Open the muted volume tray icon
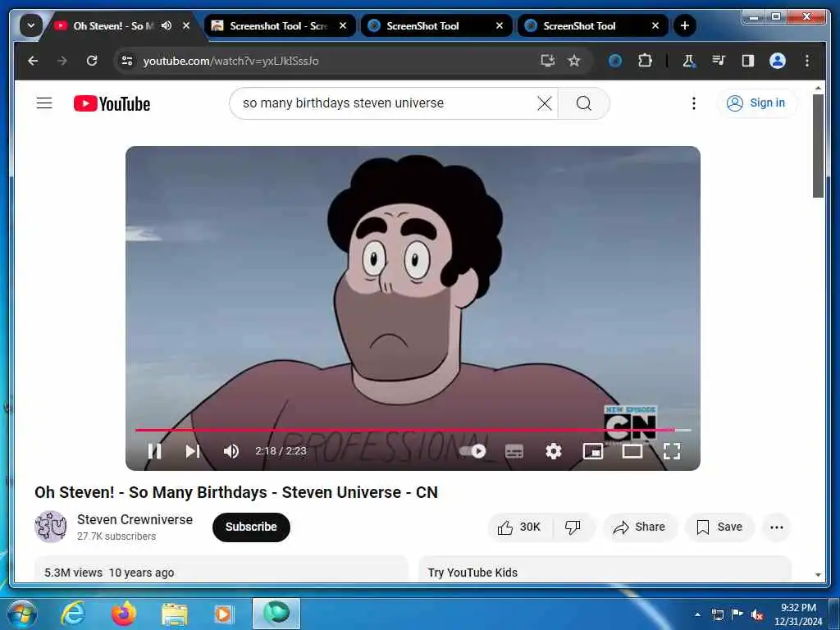840x630 pixels. pos(757,614)
